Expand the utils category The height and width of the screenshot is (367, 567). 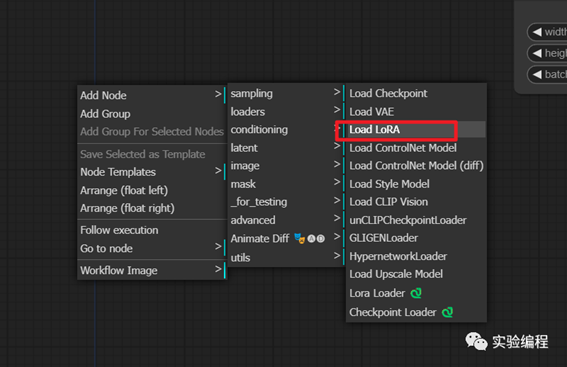pos(286,257)
